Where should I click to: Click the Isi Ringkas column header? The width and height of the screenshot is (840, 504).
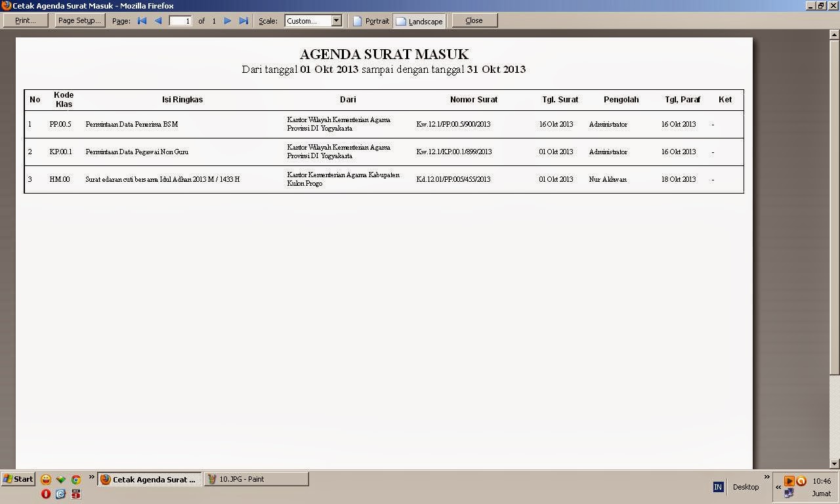pos(182,100)
